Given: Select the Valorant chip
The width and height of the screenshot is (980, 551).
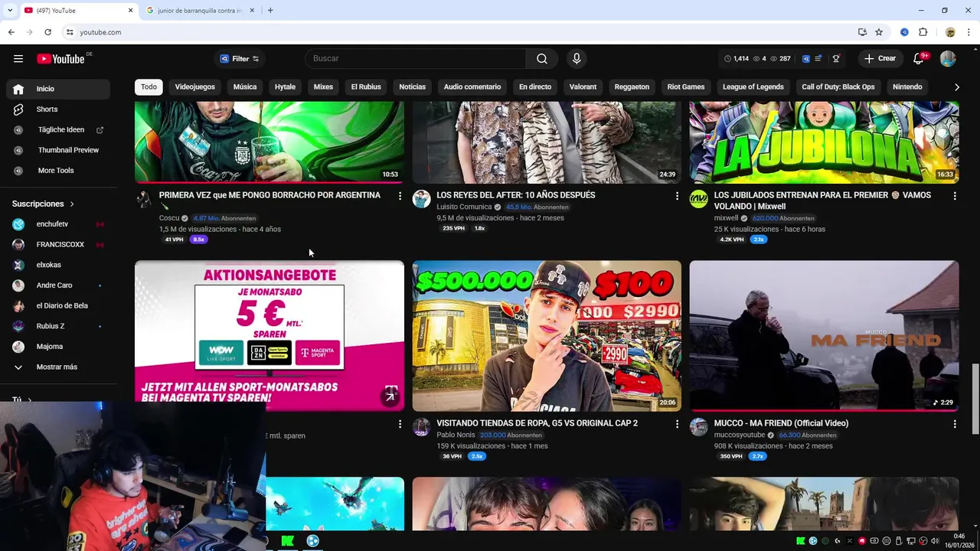Looking at the screenshot, I should [x=583, y=87].
